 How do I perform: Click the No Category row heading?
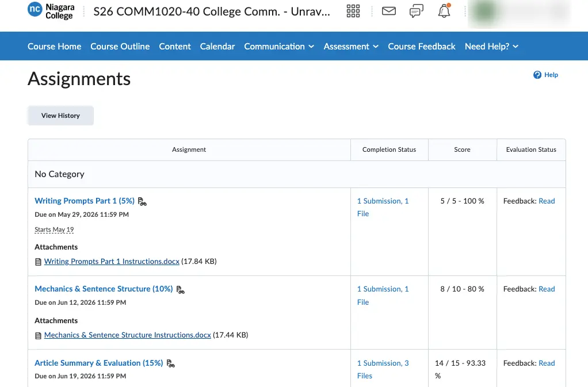59,174
